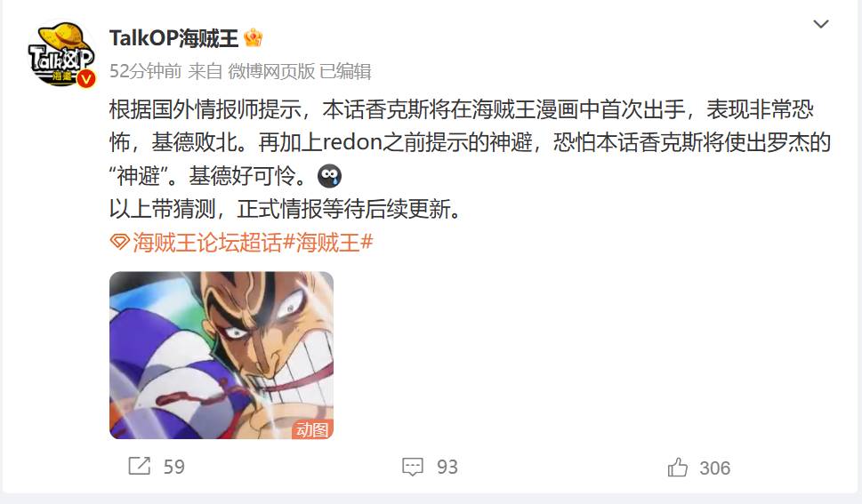Expand the post options chevron menu
The height and width of the screenshot is (504, 862).
[x=821, y=24]
